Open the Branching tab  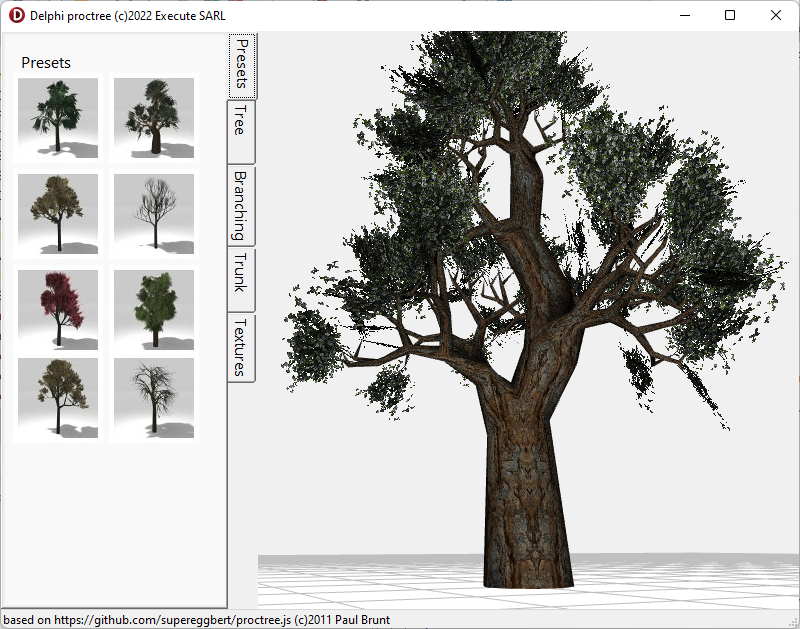(241, 206)
